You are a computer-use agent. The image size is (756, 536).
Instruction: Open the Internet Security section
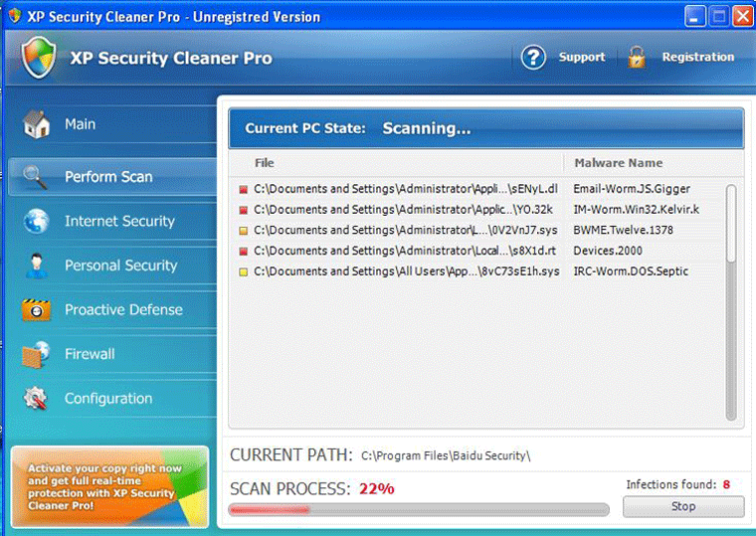tap(119, 221)
